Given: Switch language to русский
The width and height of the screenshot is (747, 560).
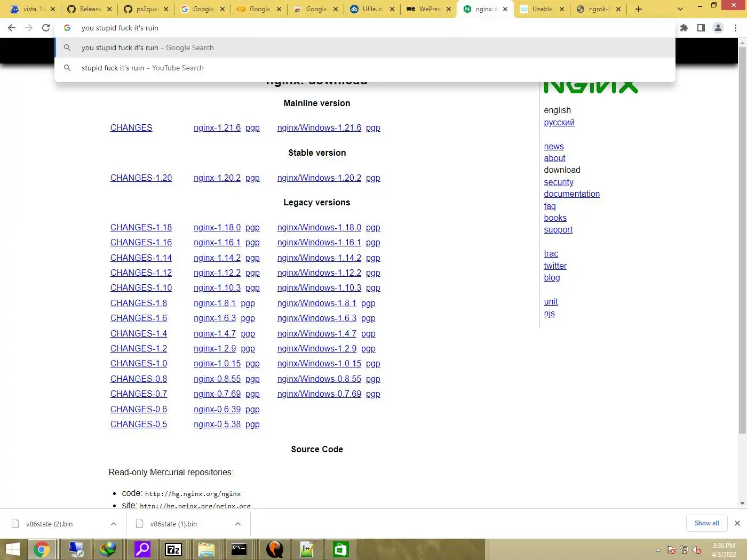Looking at the screenshot, I should pyautogui.click(x=559, y=122).
